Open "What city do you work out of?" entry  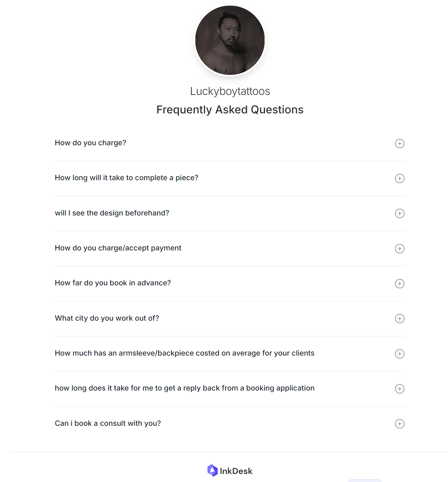point(107,318)
